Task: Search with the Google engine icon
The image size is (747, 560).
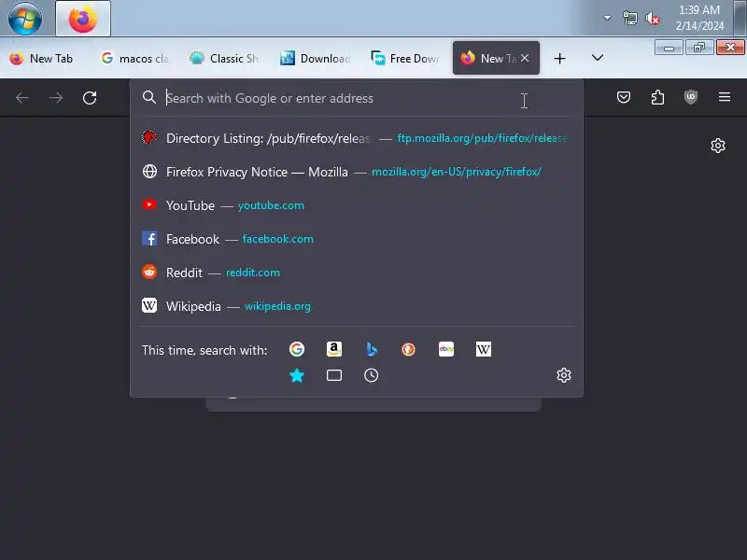Action: [297, 349]
